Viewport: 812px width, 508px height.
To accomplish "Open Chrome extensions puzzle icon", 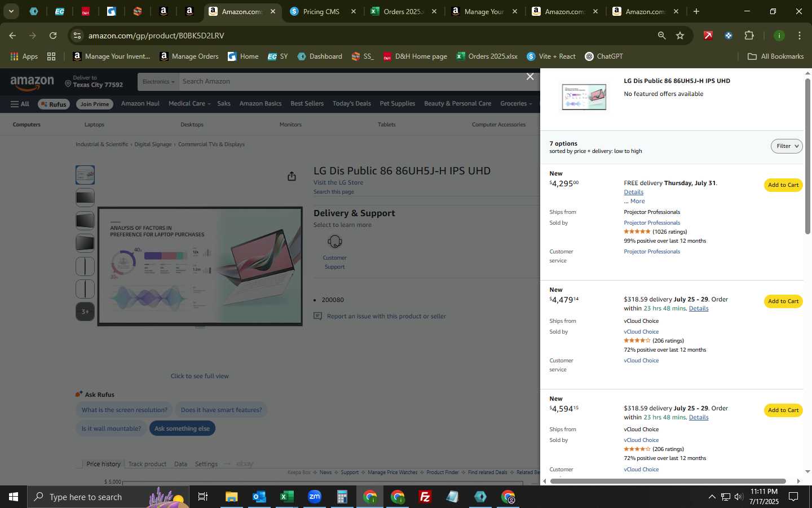I will (x=749, y=36).
